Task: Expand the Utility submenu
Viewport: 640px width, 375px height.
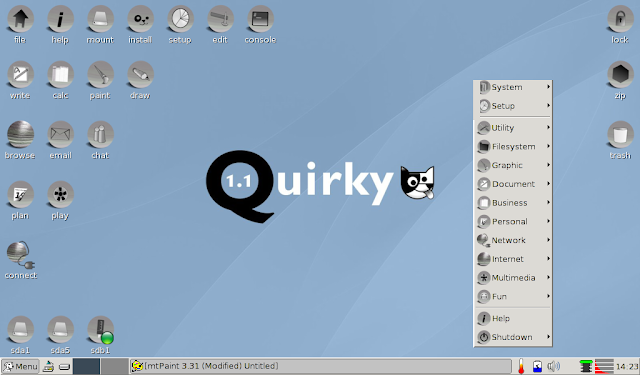Action: click(513, 128)
